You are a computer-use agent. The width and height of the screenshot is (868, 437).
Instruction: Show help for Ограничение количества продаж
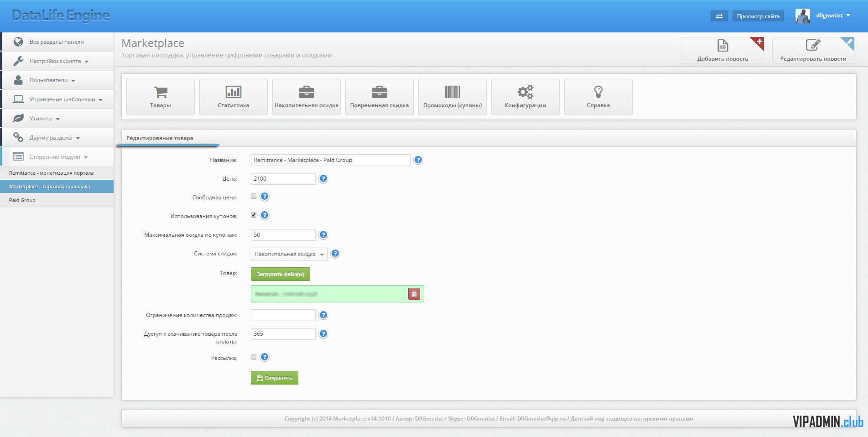(x=323, y=315)
